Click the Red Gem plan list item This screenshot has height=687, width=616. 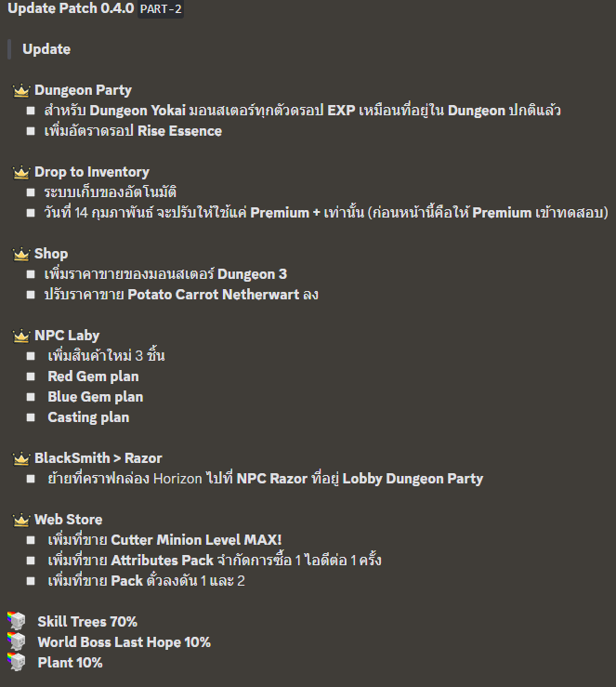[93, 377]
